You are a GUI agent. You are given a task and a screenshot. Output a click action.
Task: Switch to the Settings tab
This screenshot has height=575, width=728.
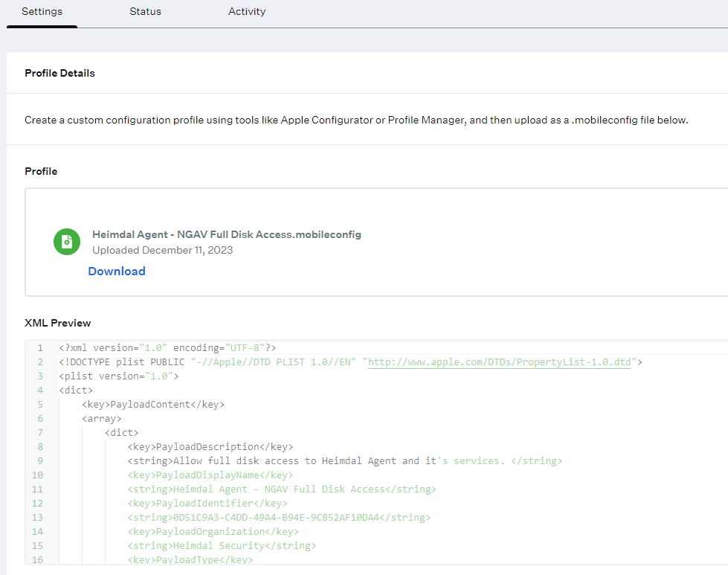(42, 12)
